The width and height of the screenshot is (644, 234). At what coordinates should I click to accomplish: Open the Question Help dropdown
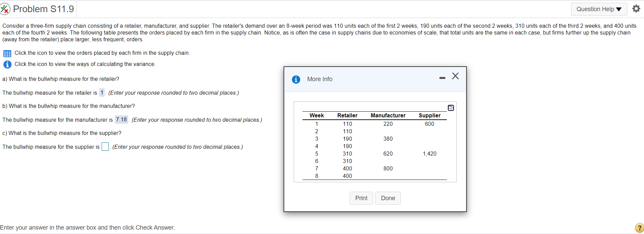tap(599, 9)
